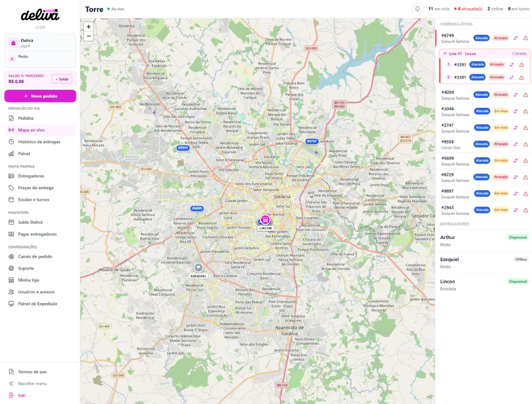Open Pagar entregadores
The image size is (532, 404).
click(x=40, y=234)
